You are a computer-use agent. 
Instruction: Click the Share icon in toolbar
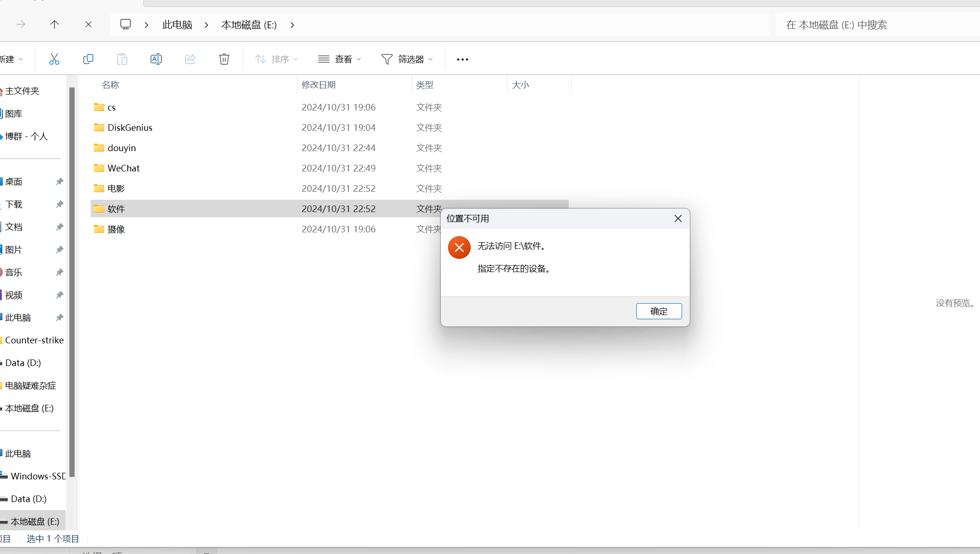click(x=190, y=59)
